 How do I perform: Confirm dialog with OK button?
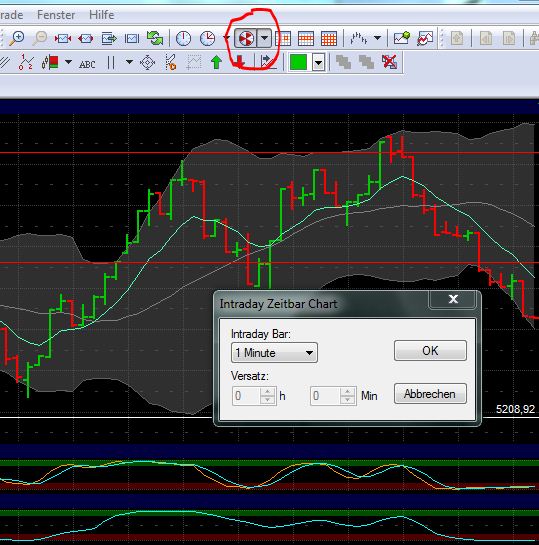click(430, 351)
